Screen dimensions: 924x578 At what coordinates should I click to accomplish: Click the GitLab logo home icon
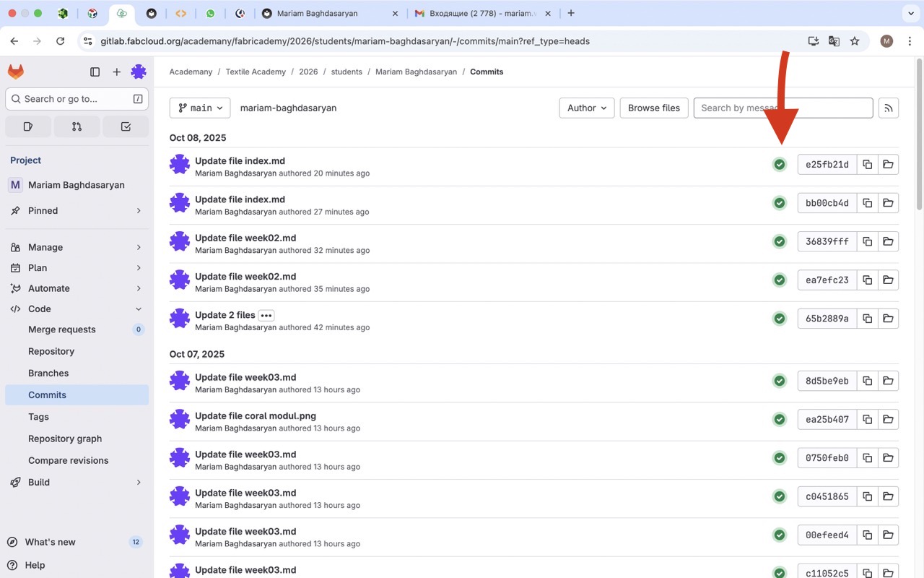pyautogui.click(x=16, y=72)
